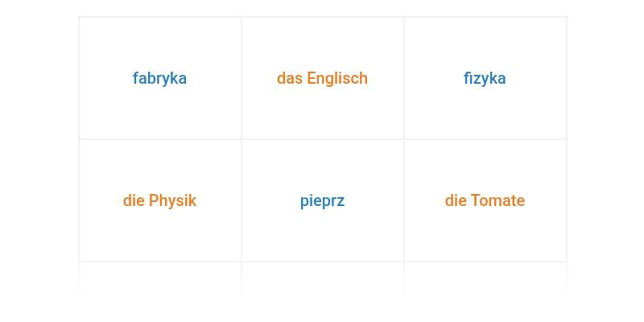
Task: Choose the fizyka card
Action: pyautogui.click(x=485, y=78)
